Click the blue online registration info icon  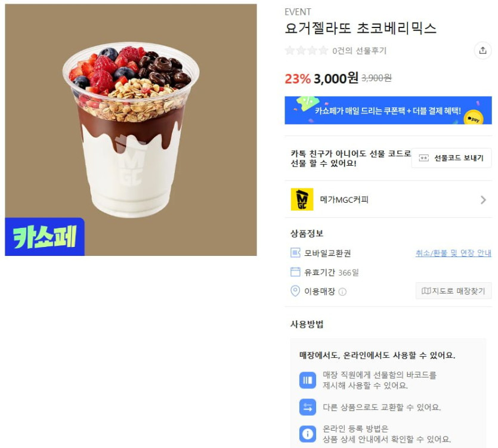(x=307, y=434)
